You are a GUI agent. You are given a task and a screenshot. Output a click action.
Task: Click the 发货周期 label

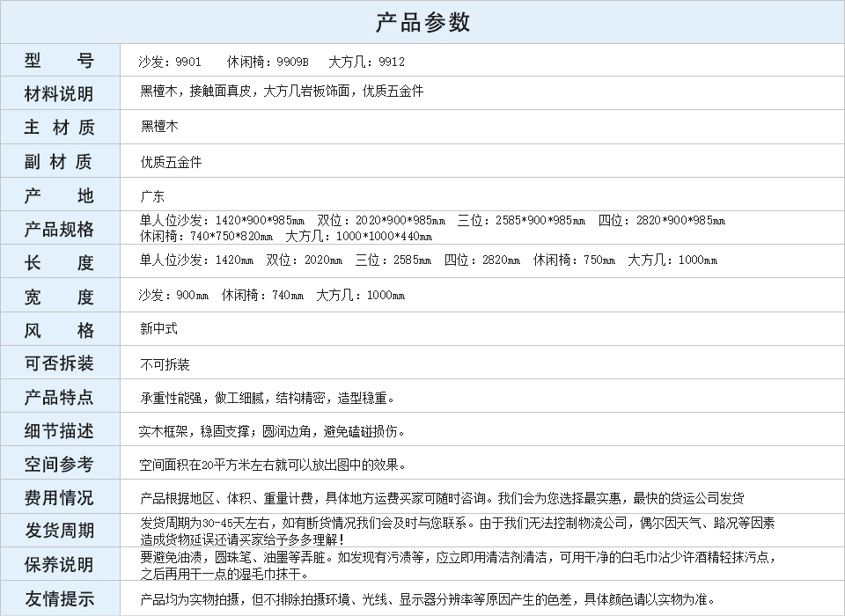coord(59,531)
